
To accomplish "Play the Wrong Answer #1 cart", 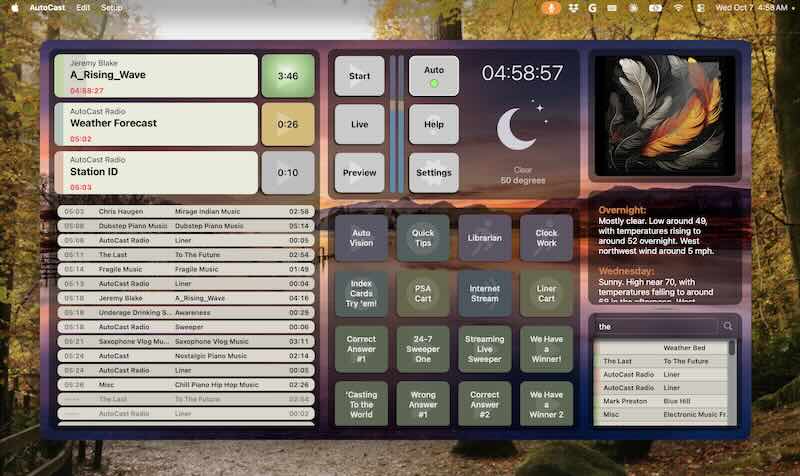I will point(423,405).
